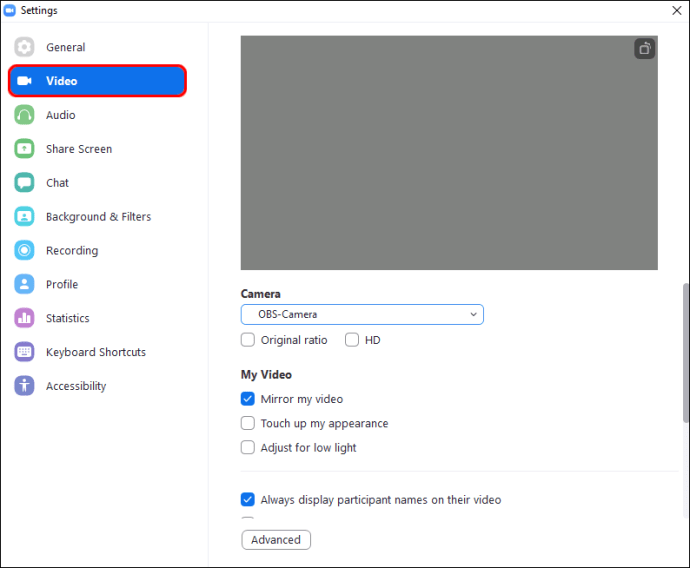The image size is (690, 568).
Task: Open Recording settings
Action: [x=72, y=250]
